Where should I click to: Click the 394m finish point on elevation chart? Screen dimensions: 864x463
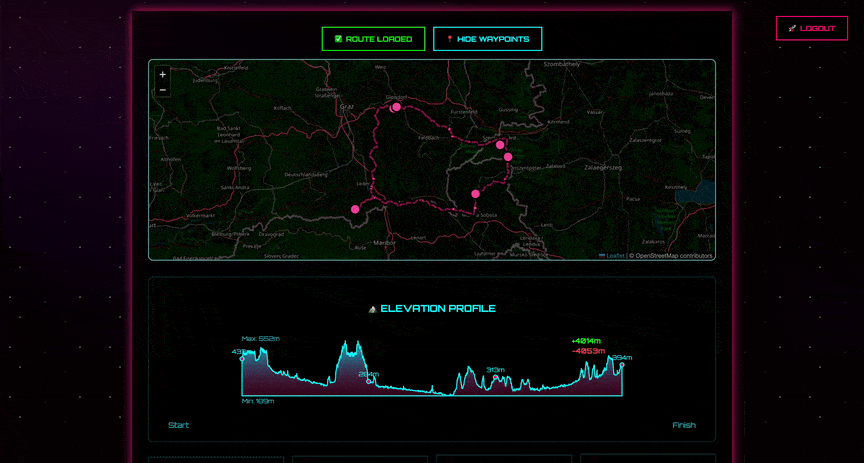point(622,364)
